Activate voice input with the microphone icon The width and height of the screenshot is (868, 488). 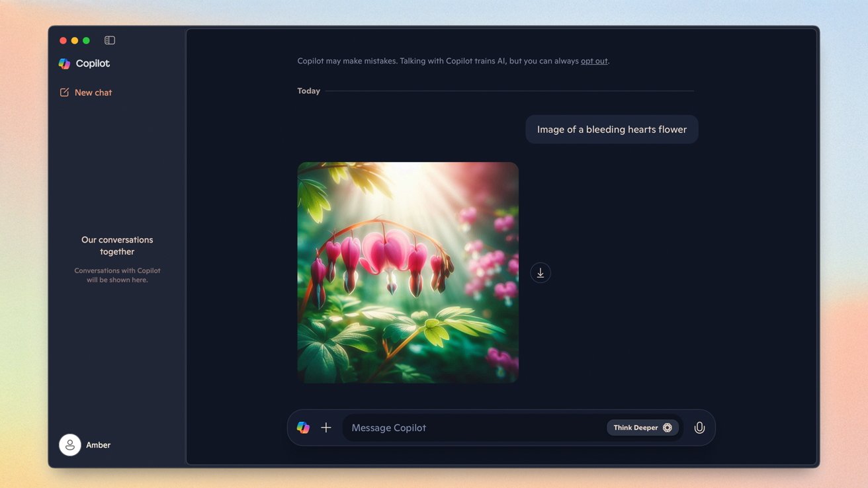[699, 427]
